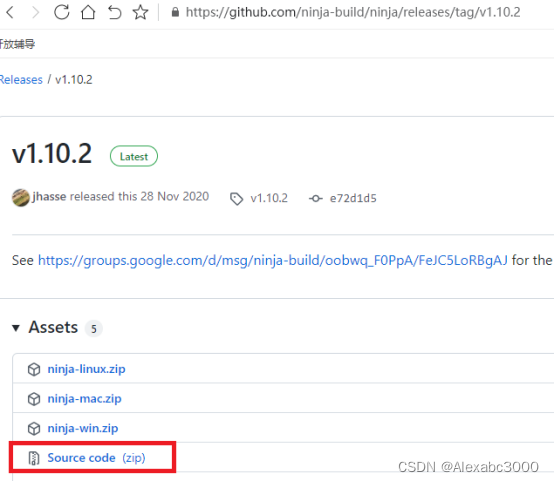Click the v1.10.2 release title heading

tap(52, 154)
